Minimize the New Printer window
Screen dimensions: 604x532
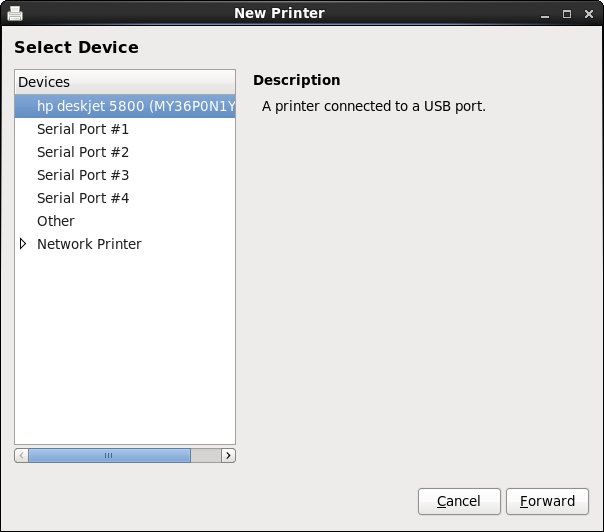(x=547, y=14)
